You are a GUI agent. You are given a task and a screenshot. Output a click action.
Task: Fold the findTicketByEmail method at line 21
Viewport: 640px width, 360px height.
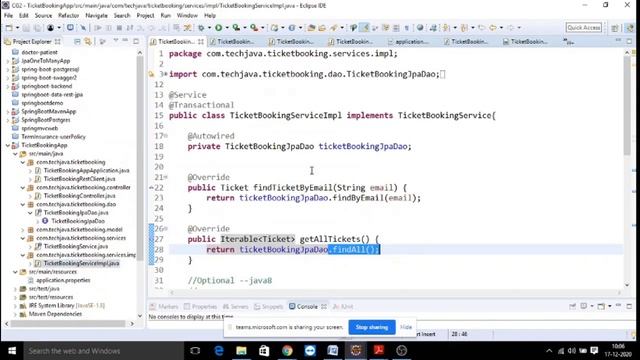[166, 177]
